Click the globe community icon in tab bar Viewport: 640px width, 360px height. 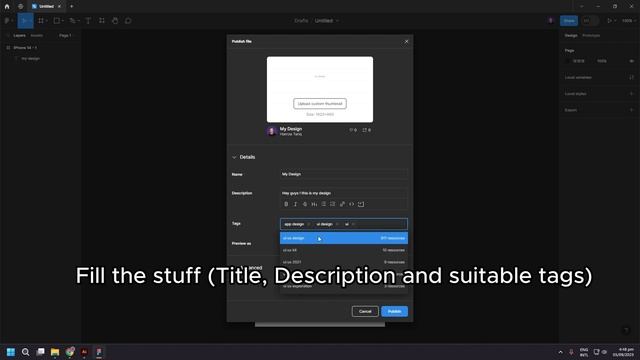[20, 7]
